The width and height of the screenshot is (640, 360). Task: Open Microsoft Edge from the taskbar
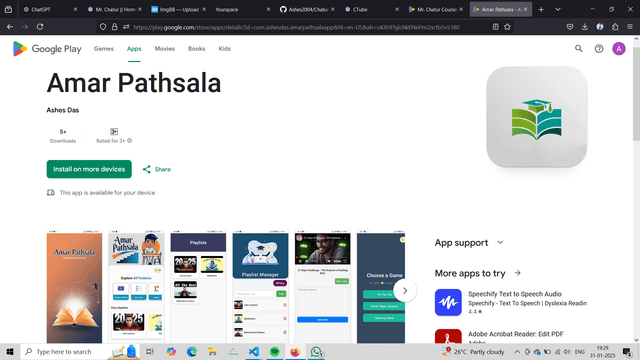pyautogui.click(x=192, y=351)
